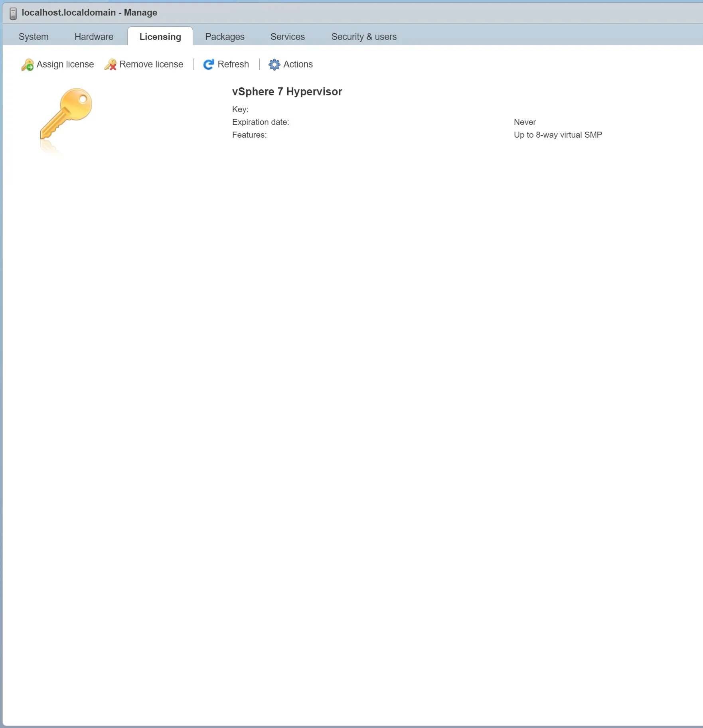
Task: Click the blue Refresh arrow icon
Action: point(209,65)
